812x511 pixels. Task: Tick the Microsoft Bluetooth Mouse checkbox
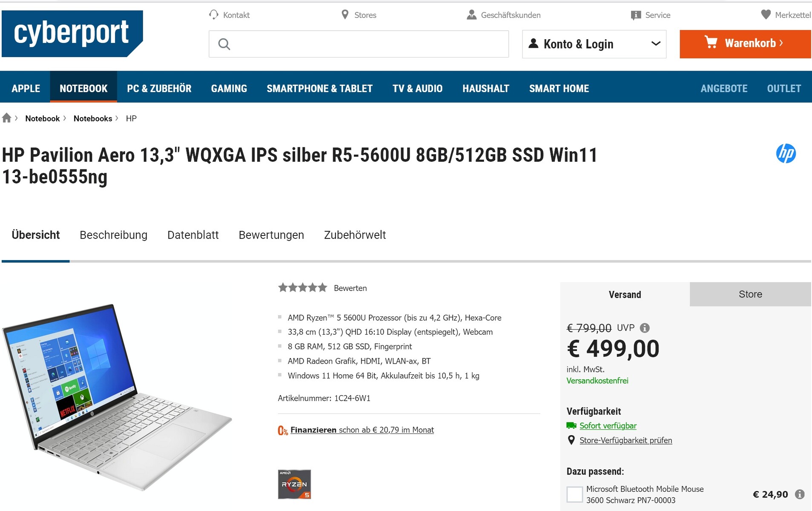point(574,494)
